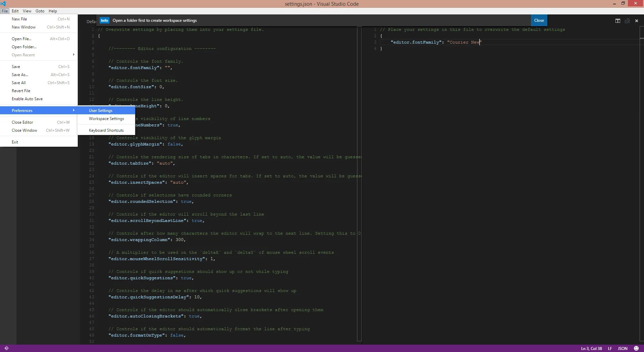Click the Open Changes file-compare icon
Screen dimensions: 644x352
tap(627, 21)
